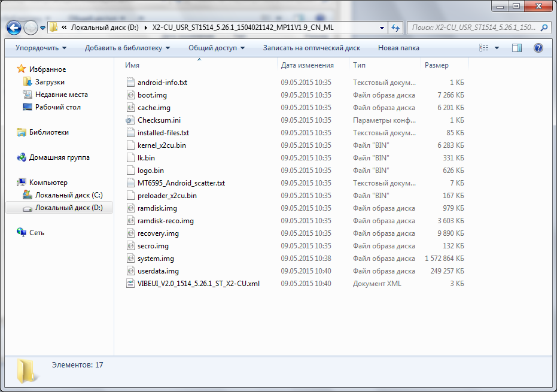Screen dimensions: 557x392
Task: Open Локальный диск (C:)
Action: coord(69,195)
